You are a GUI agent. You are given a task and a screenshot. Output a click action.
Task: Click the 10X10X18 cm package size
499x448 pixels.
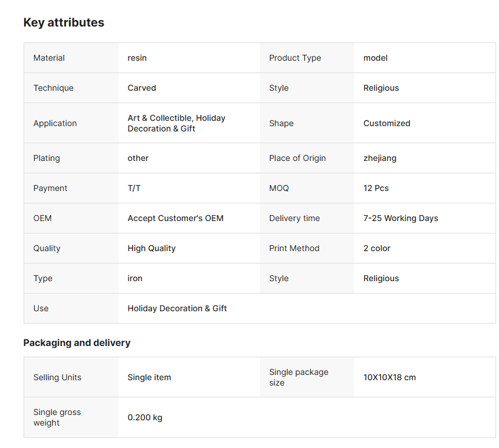pos(389,377)
